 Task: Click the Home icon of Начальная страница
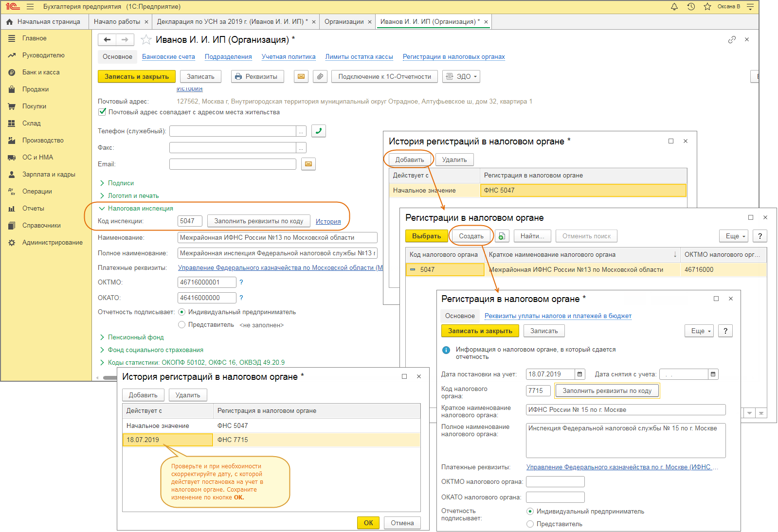10,22
